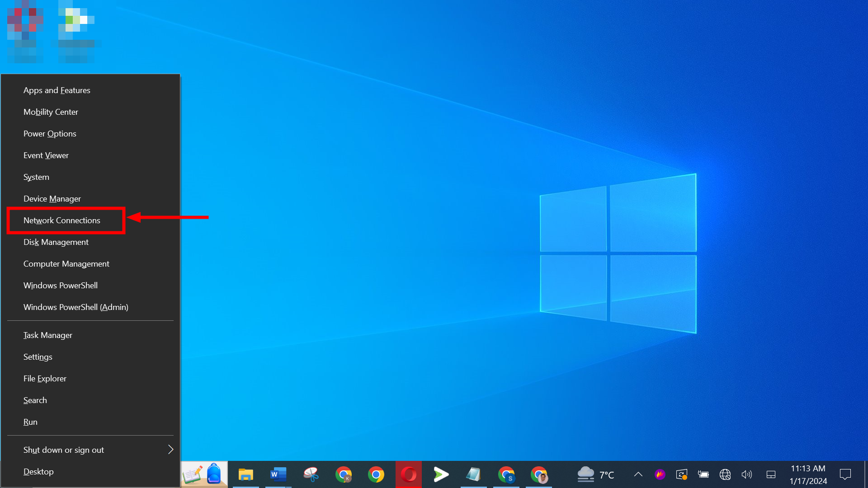Launch Microsoft Word from the taskbar

pos(278,475)
